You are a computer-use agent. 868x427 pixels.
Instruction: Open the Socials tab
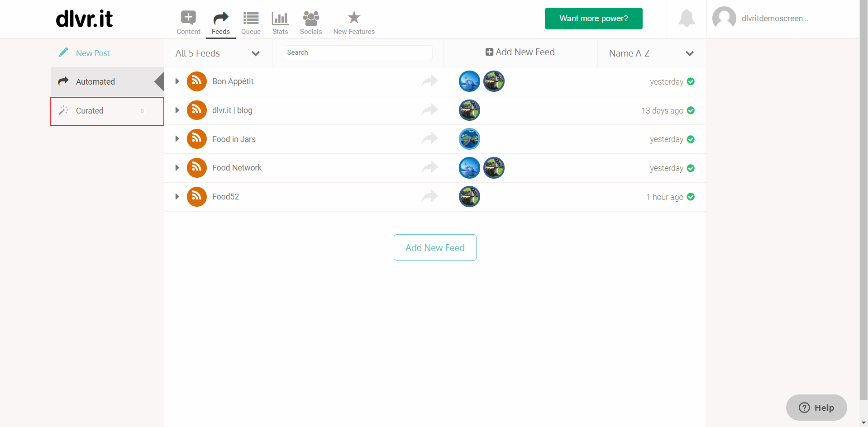click(311, 23)
